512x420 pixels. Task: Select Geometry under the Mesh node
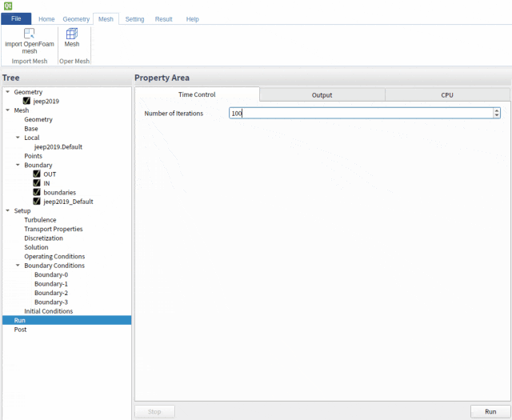pyautogui.click(x=38, y=119)
